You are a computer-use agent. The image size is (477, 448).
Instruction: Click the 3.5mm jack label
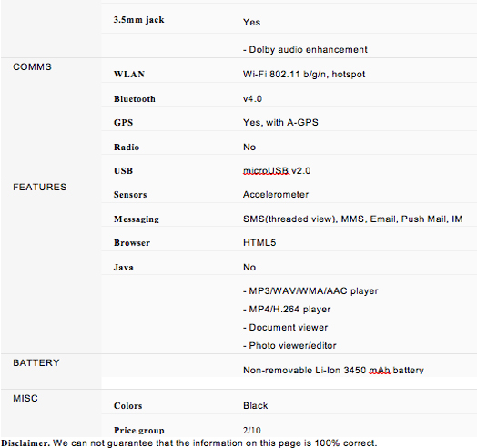coord(138,20)
